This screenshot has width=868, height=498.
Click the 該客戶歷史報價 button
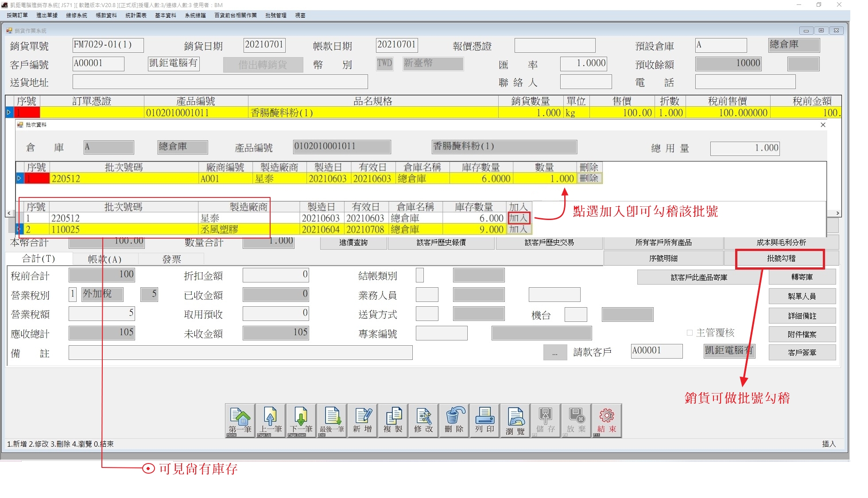[441, 242]
